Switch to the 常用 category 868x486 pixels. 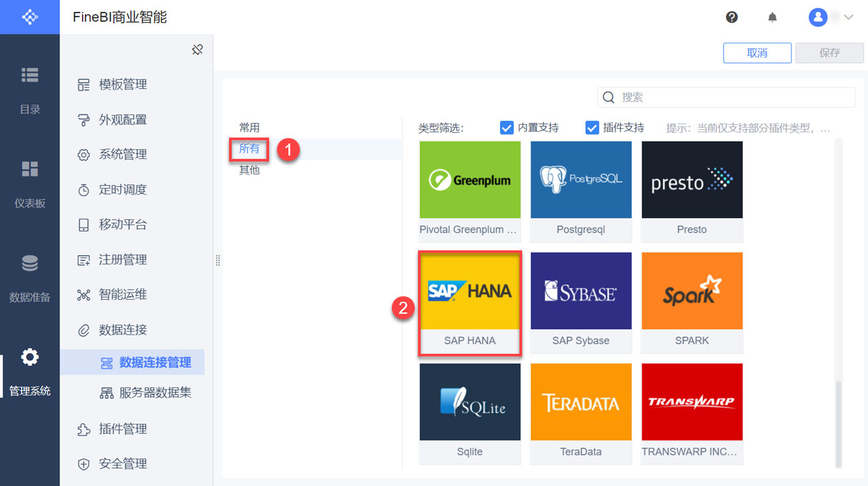click(250, 128)
